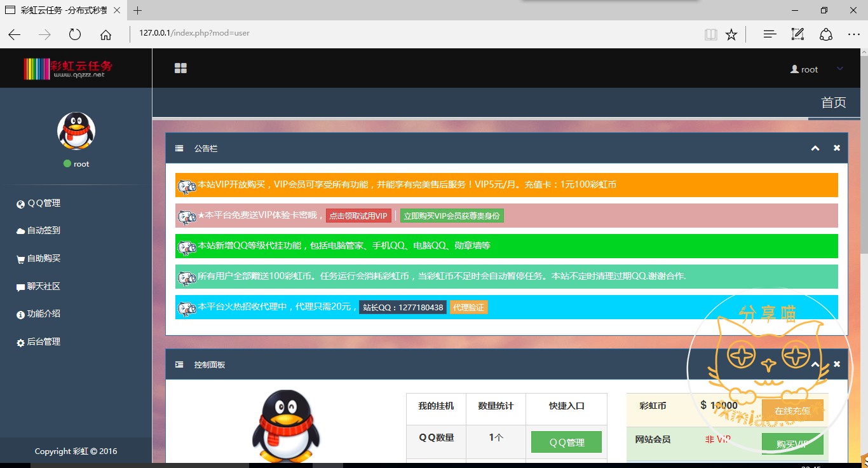Click the 点击领取试用VIP button

click(x=358, y=216)
